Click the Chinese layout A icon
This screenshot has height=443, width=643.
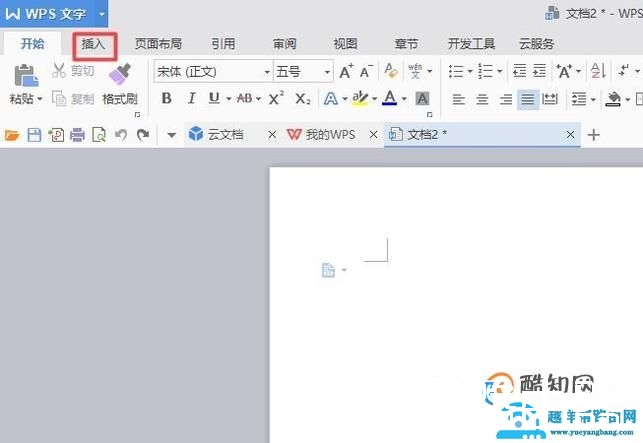pyautogui.click(x=564, y=71)
